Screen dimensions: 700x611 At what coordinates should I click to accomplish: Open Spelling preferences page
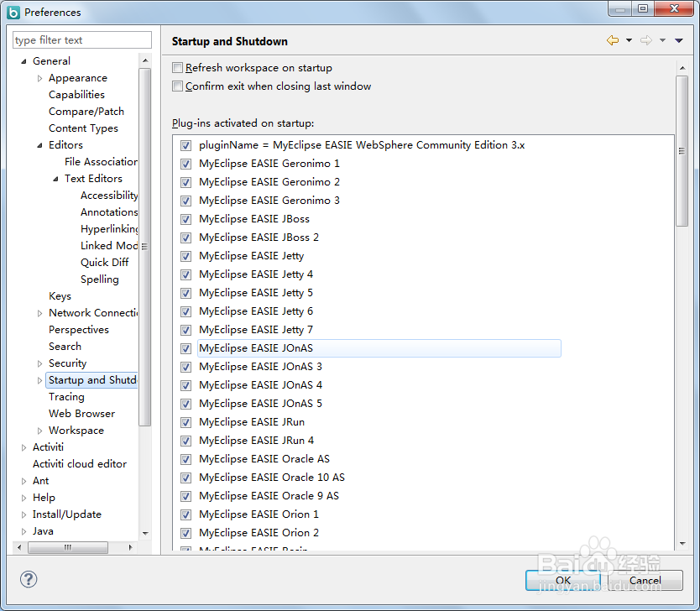(100, 279)
